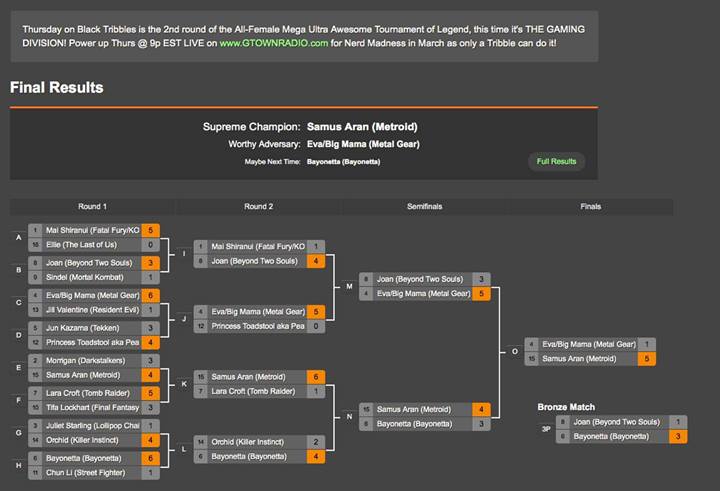Open the Semifinals column header
The width and height of the screenshot is (720, 491).
point(424,207)
